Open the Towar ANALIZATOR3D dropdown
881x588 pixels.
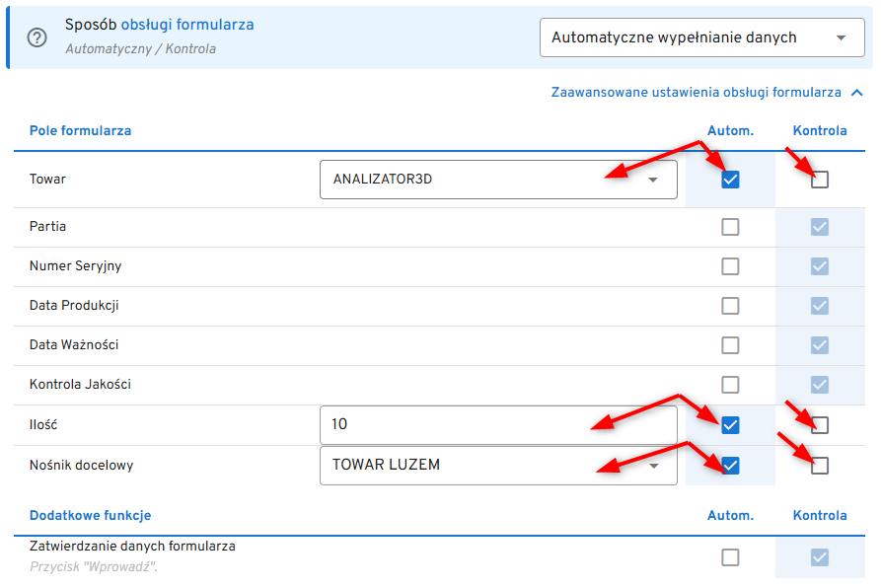point(498,180)
